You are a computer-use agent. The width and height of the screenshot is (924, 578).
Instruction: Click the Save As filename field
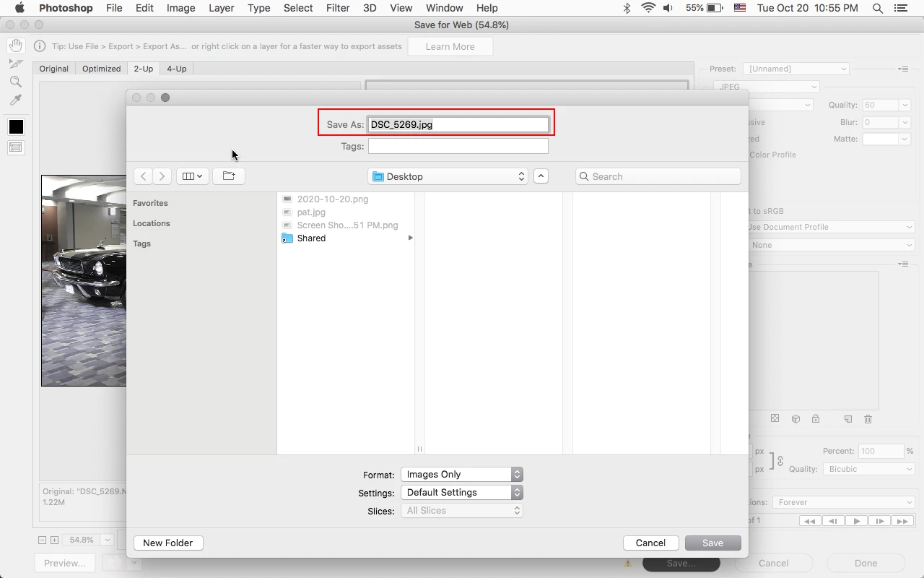coord(458,124)
